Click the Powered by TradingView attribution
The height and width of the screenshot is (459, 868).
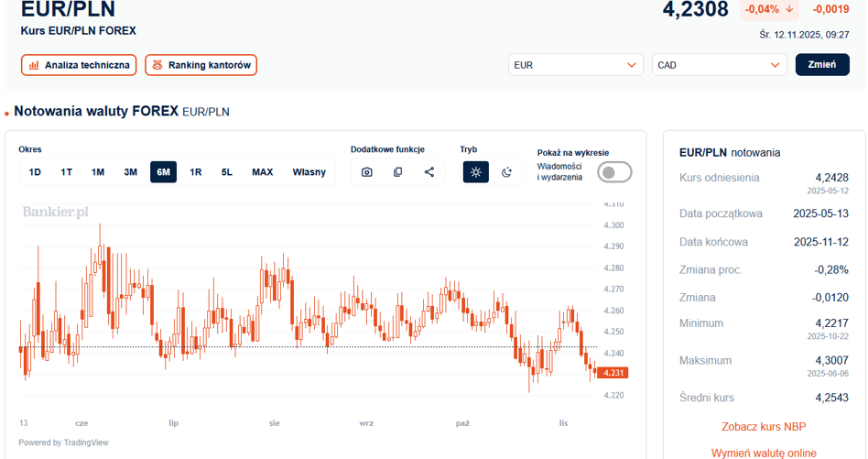coord(63,443)
